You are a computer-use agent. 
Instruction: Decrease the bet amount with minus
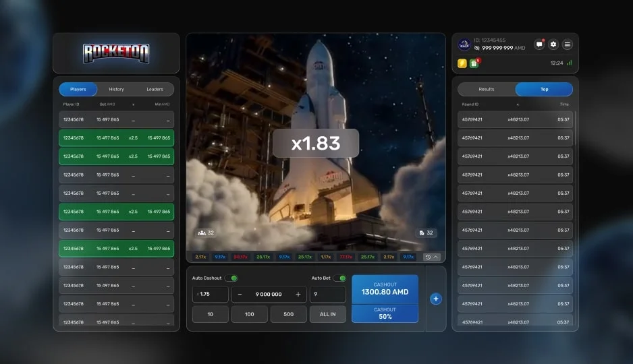pos(240,295)
